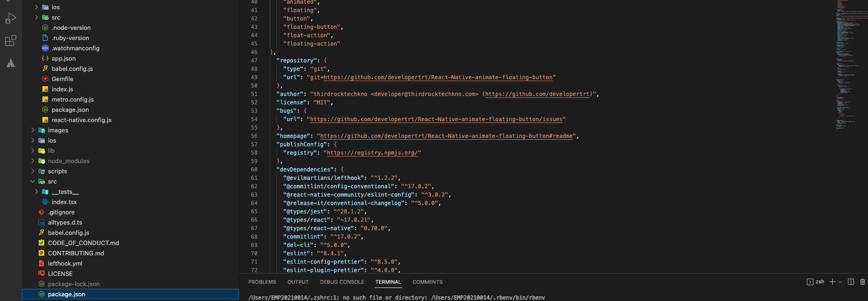
Task: Click the GitHub issues URL on line 54
Action: click(x=436, y=119)
